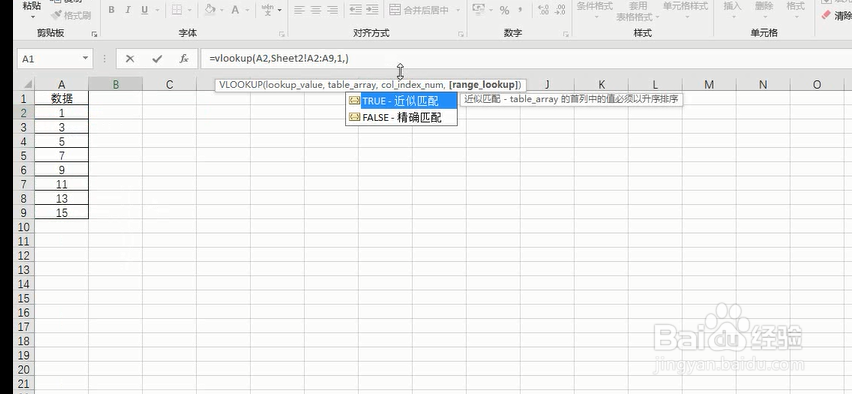852x394 pixels.
Task: Click the Underline icon
Action: click(145, 10)
